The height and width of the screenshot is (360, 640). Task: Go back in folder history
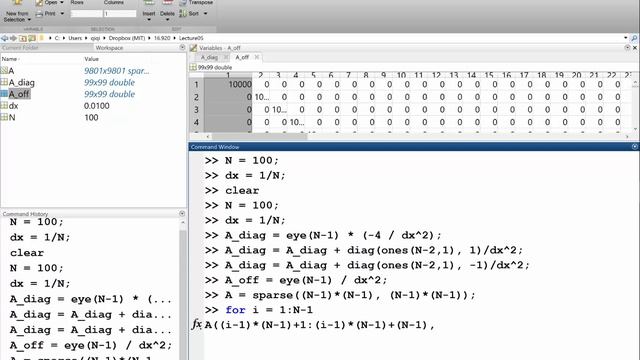click(x=4, y=38)
